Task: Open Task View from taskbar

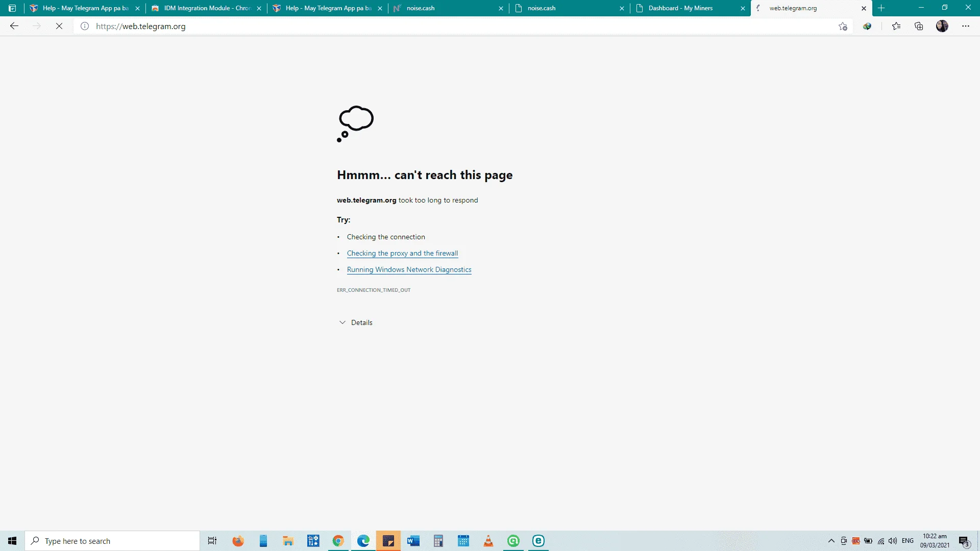Action: 212,541
